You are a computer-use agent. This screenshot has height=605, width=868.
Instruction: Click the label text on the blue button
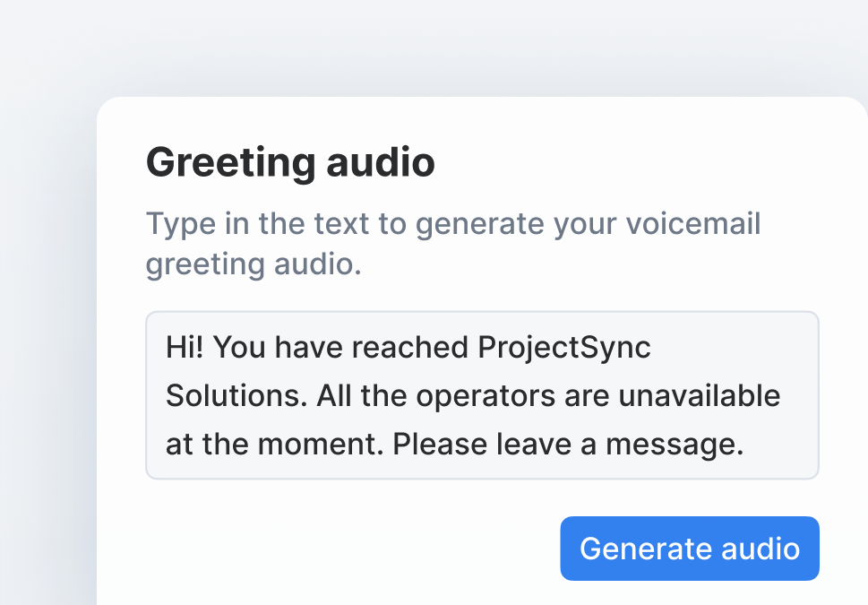[689, 549]
